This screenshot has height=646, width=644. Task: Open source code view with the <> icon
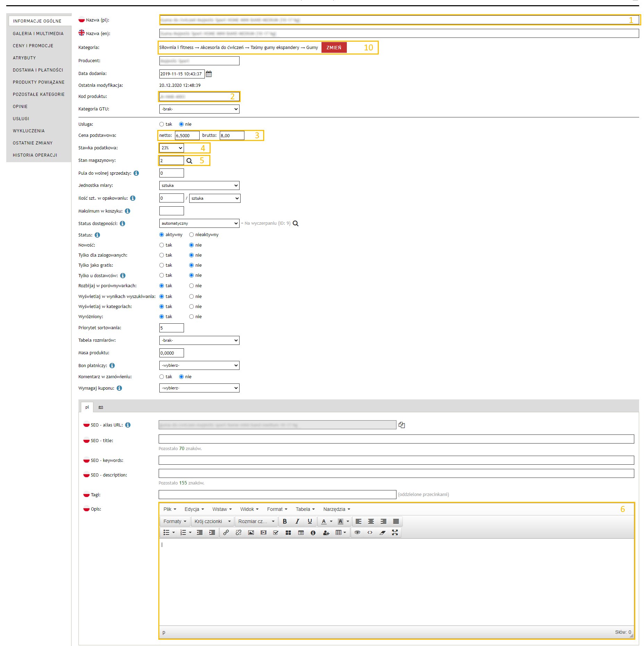(370, 532)
